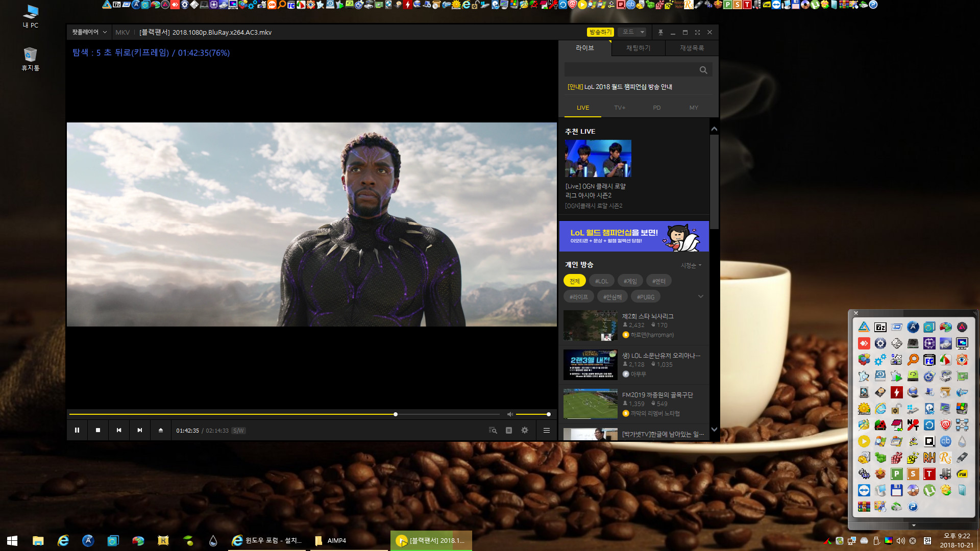Click the video seek bar handle
The height and width of the screenshot is (551, 980).
[x=396, y=414]
